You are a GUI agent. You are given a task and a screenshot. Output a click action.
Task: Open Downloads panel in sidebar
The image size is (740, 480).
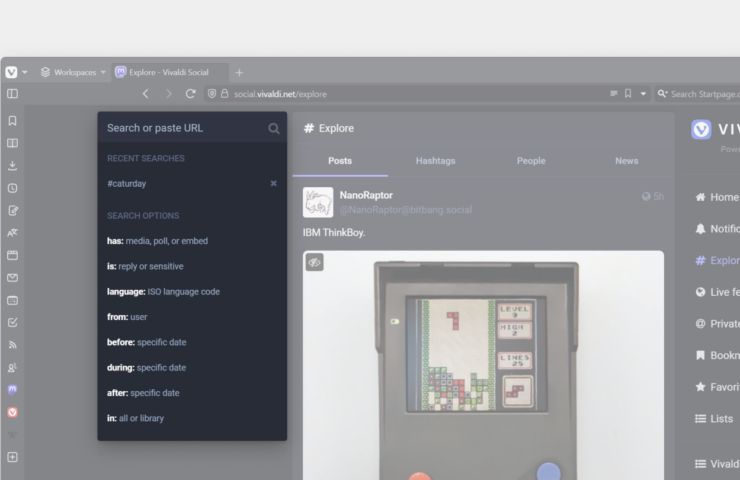coord(13,166)
